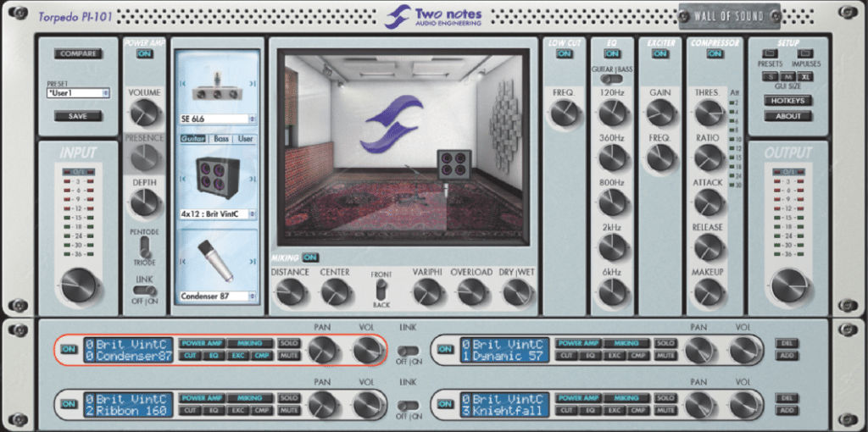Select the Guitar cabinet tab

[193, 139]
